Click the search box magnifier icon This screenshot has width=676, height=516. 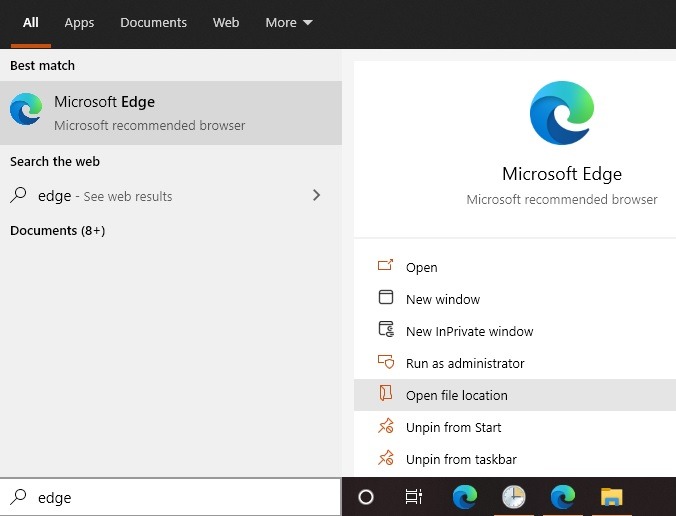point(18,497)
